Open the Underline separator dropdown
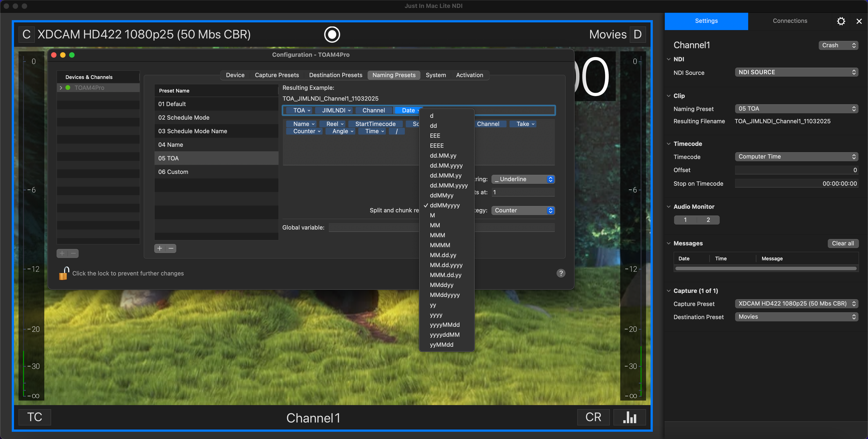868x439 pixels. tap(523, 179)
